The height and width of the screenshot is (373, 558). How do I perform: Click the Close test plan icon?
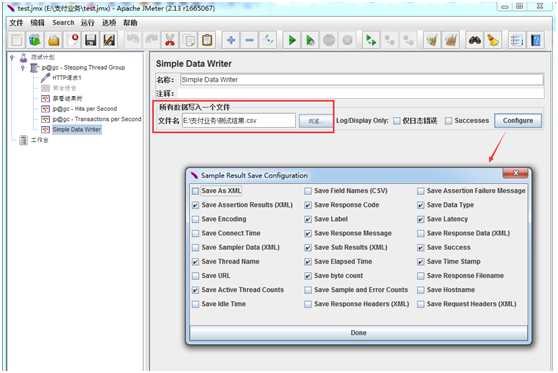click(73, 40)
